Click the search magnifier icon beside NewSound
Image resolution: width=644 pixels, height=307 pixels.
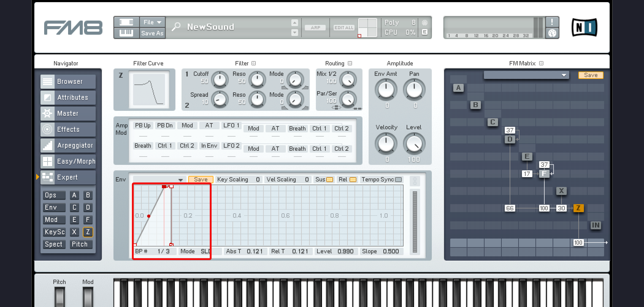pyautogui.click(x=176, y=27)
